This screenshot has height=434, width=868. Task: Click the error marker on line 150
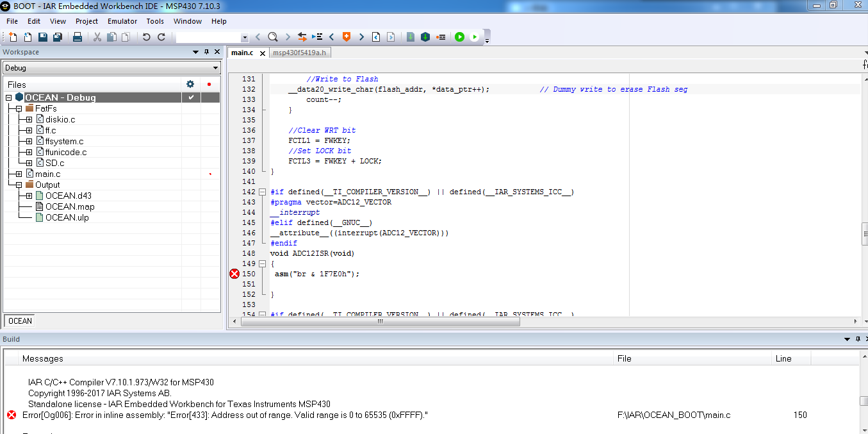[x=234, y=274]
